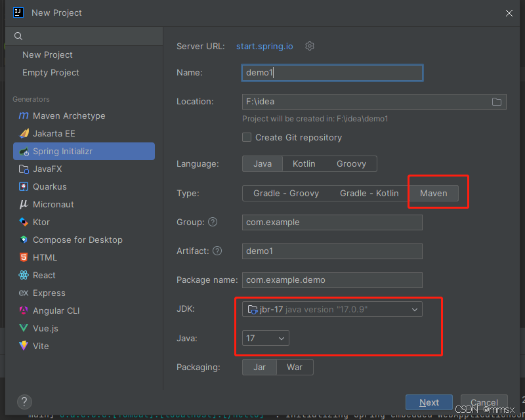525x420 pixels.
Task: Click the Jakarta EE feather icon
Action: click(x=24, y=134)
